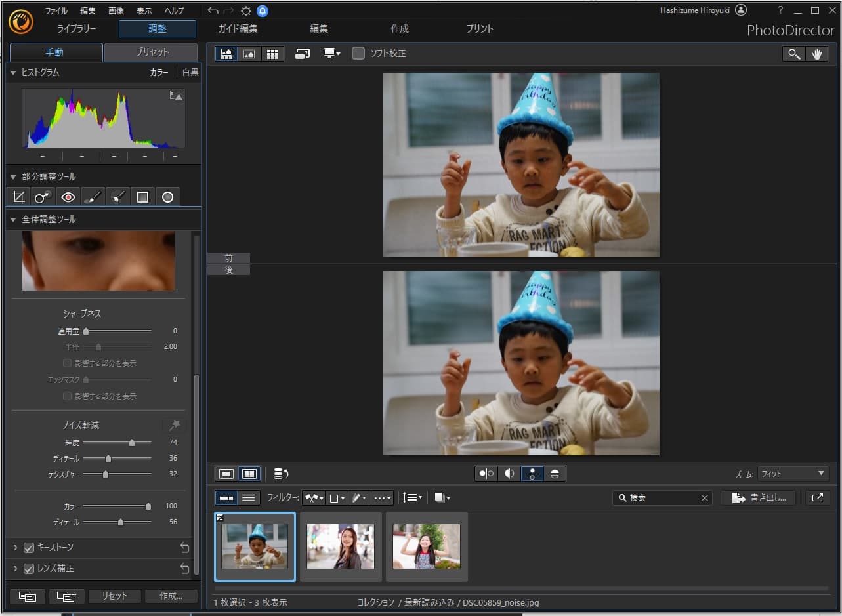The height and width of the screenshot is (616, 842).
Task: Click the 書き出し button
Action: (x=759, y=497)
